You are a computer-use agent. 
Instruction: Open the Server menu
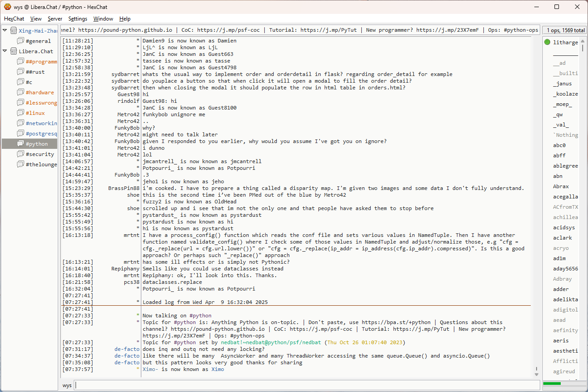tap(55, 19)
